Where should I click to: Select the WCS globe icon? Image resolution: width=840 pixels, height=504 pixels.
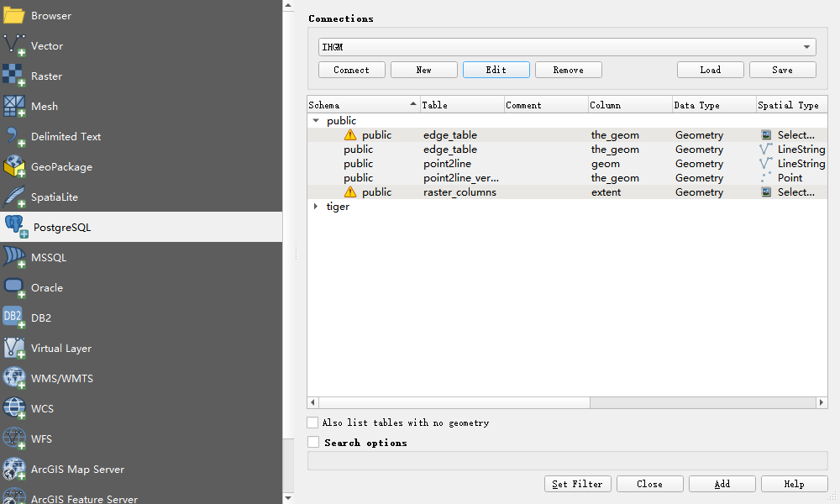tap(14, 408)
